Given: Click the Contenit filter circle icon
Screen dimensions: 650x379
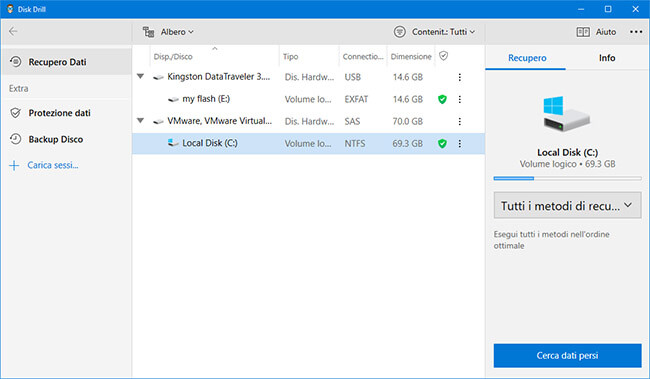Looking at the screenshot, I should tap(400, 32).
